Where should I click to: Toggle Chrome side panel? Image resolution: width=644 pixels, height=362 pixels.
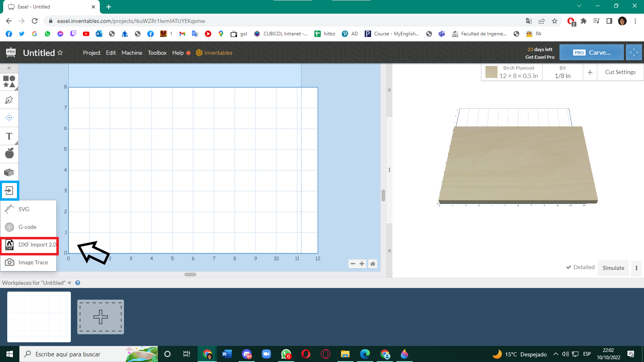coord(609,21)
